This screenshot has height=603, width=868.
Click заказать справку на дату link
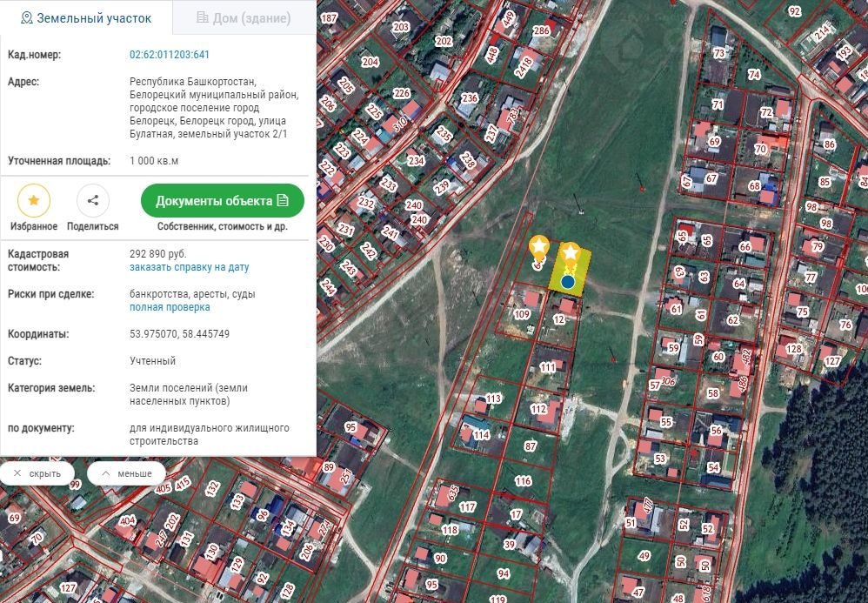coord(189,267)
